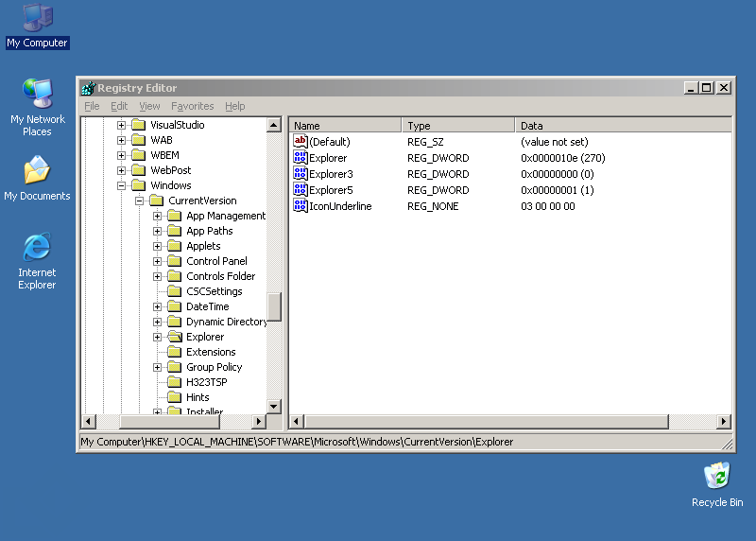Click the tree pane scroll left arrow
This screenshot has width=756, height=541.
88,421
